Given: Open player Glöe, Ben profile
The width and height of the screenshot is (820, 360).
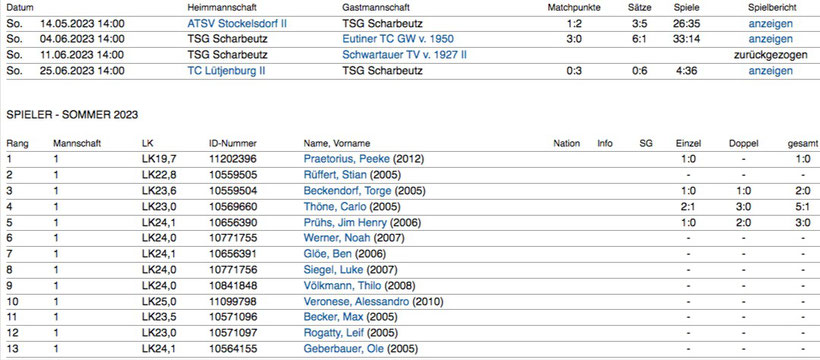Looking at the screenshot, I should coord(327,254).
